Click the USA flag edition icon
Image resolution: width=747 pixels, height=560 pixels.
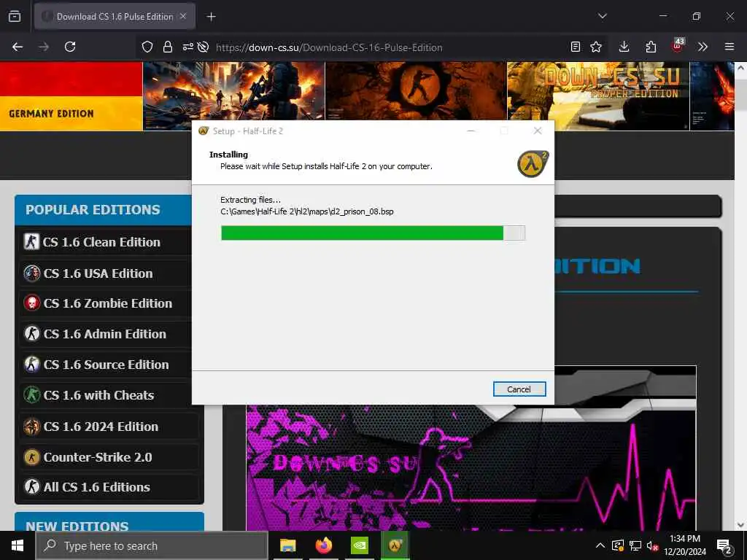click(32, 273)
